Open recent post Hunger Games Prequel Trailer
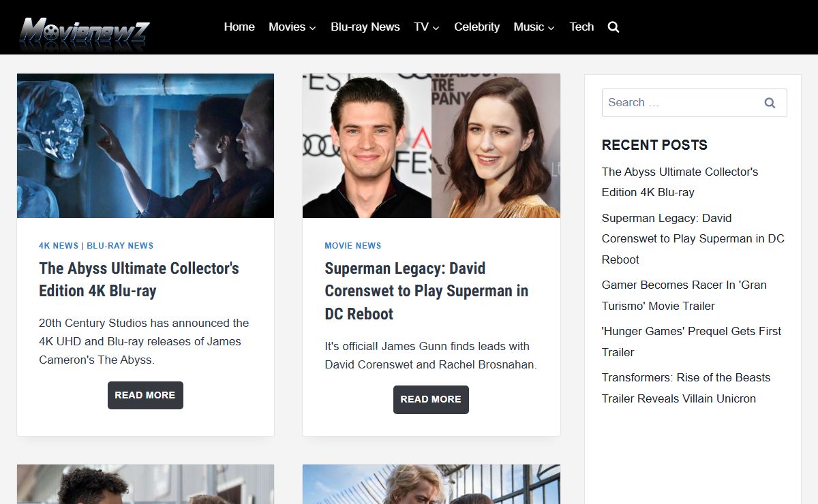The width and height of the screenshot is (818, 504). [691, 342]
